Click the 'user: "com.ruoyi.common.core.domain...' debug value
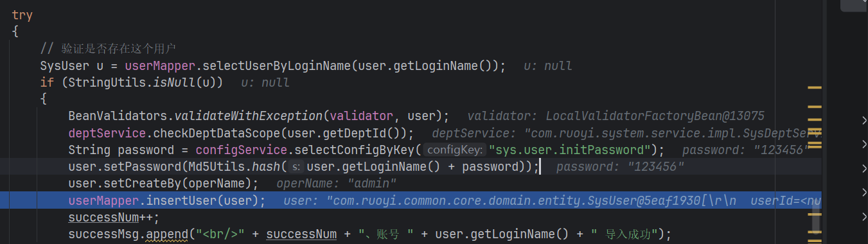Viewport: 868px width, 244px height. (x=553, y=200)
